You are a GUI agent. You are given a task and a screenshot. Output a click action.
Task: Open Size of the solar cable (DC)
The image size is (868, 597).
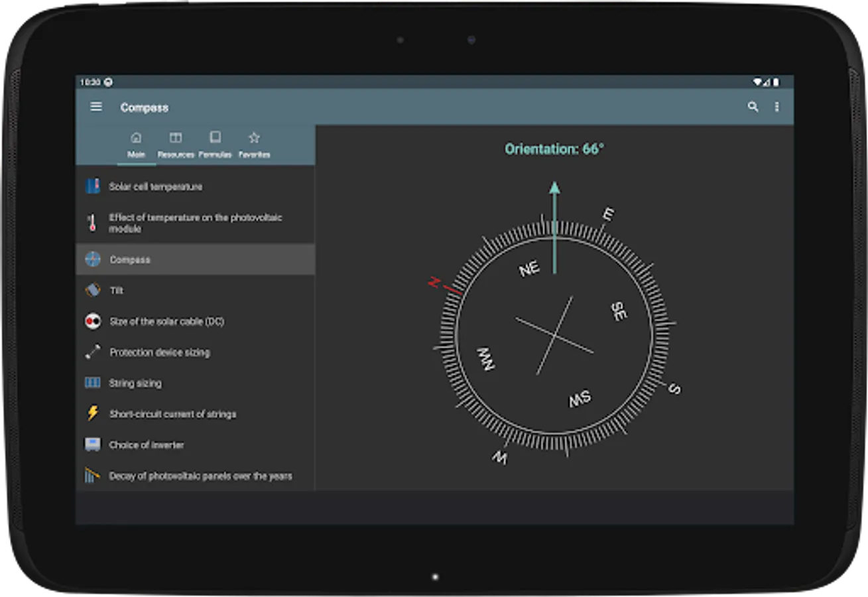(166, 322)
